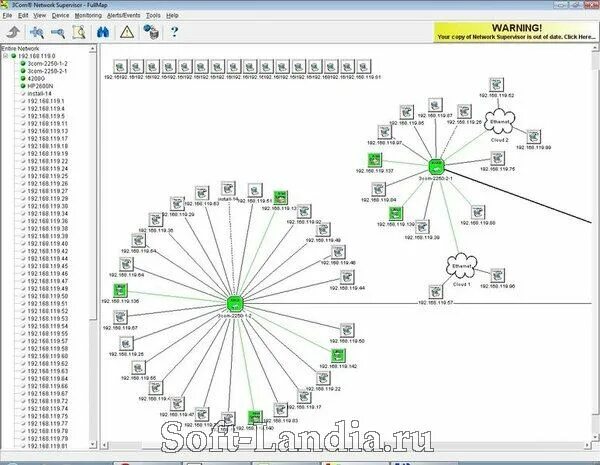Select install-14 in the network tree
This screenshot has height=465, width=600.
(39, 93)
